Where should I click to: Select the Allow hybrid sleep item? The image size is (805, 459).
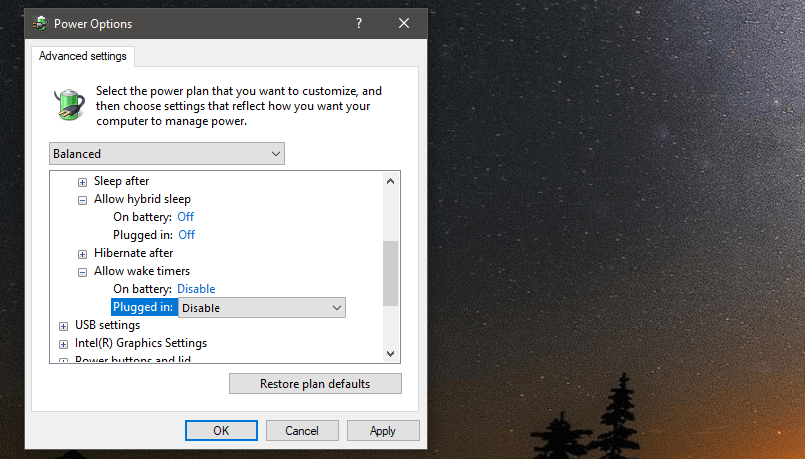coord(142,199)
